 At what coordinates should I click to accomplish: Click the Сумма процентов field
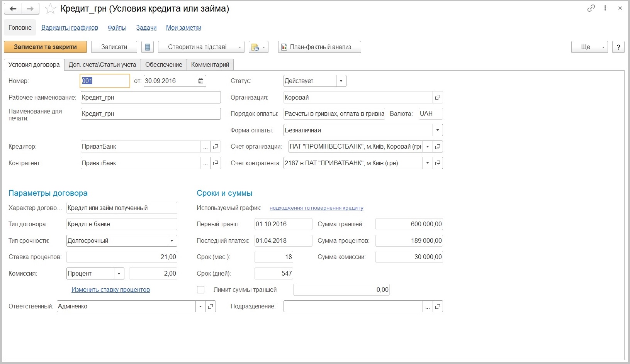(x=409, y=241)
